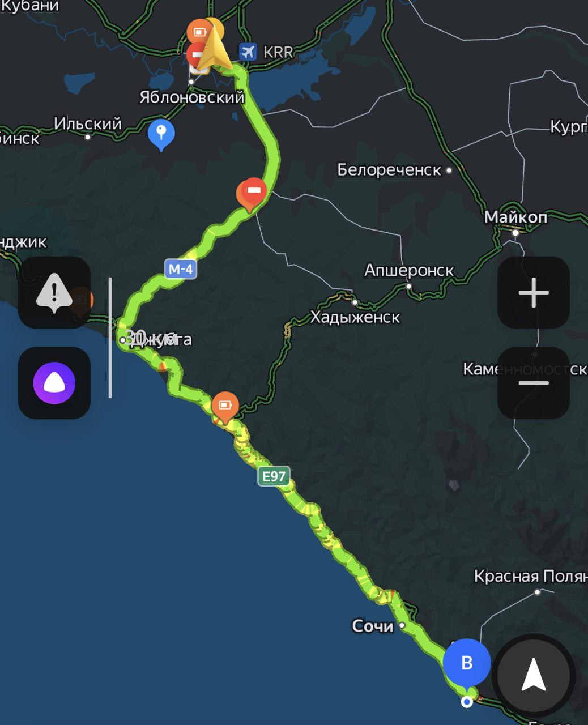The height and width of the screenshot is (725, 588).
Task: Tap the road event report button
Action: click(x=54, y=292)
